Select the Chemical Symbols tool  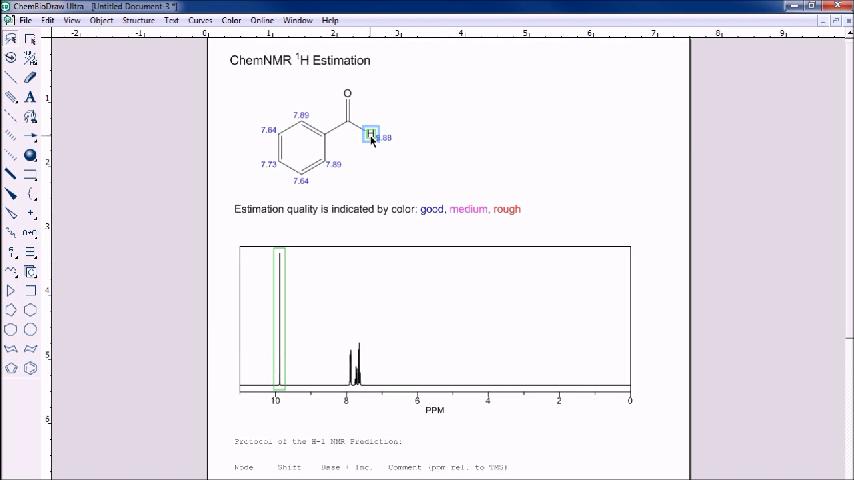(x=30, y=214)
